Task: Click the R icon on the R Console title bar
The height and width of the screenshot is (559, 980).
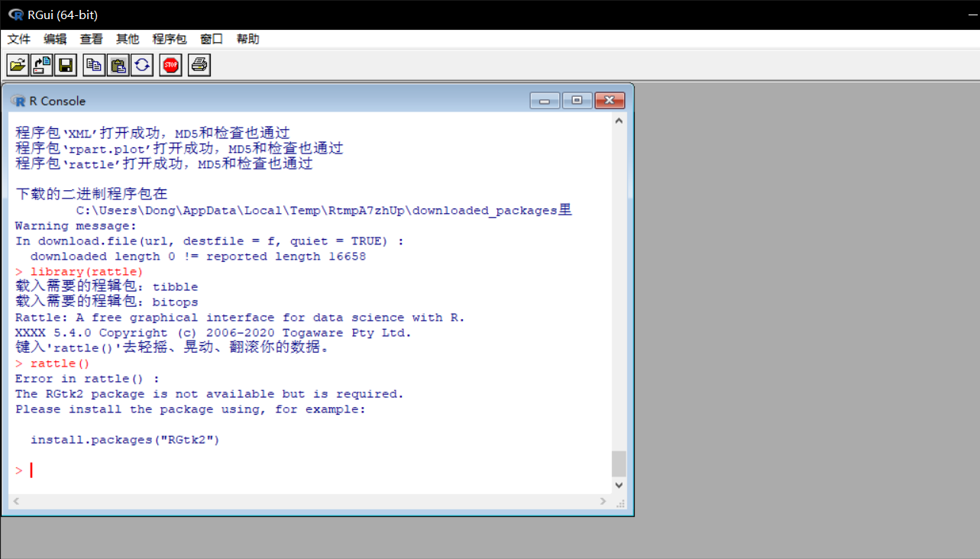Action: pos(18,100)
